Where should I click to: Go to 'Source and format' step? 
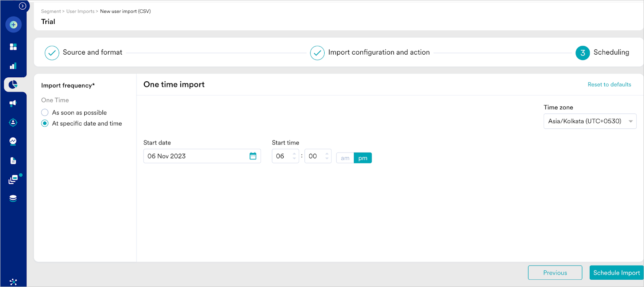pyautogui.click(x=52, y=53)
